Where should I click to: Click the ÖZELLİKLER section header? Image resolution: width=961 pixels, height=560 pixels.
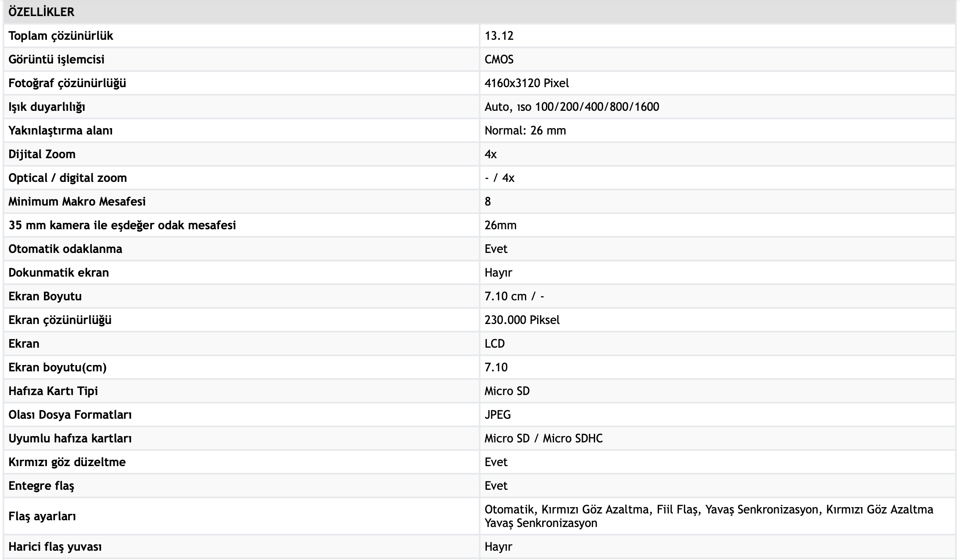tap(41, 12)
